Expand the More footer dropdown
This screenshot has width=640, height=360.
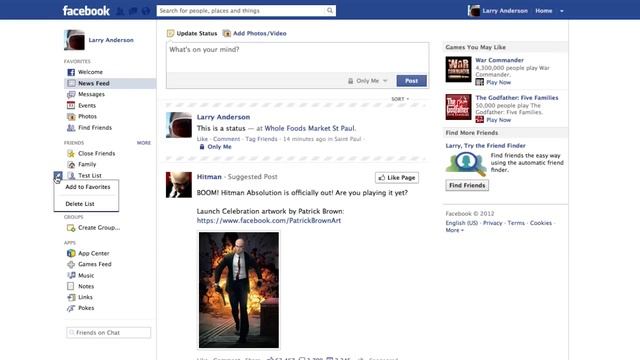454,230
